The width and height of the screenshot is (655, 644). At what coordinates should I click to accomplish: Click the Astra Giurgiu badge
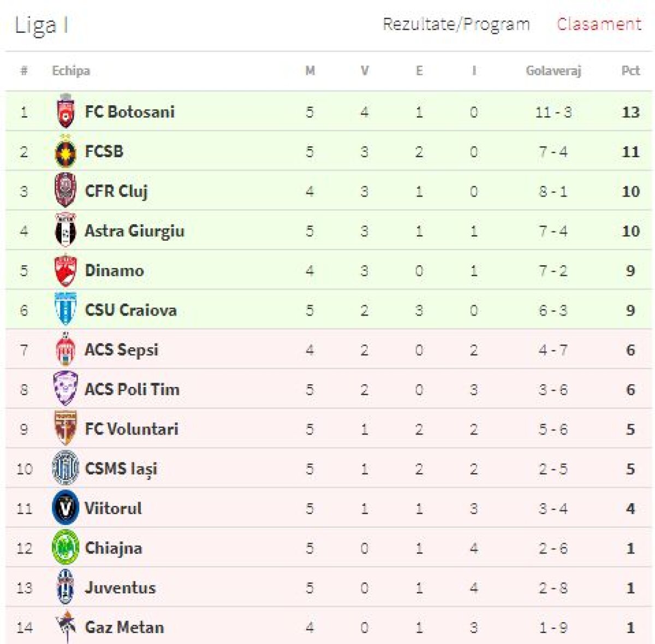(65, 231)
